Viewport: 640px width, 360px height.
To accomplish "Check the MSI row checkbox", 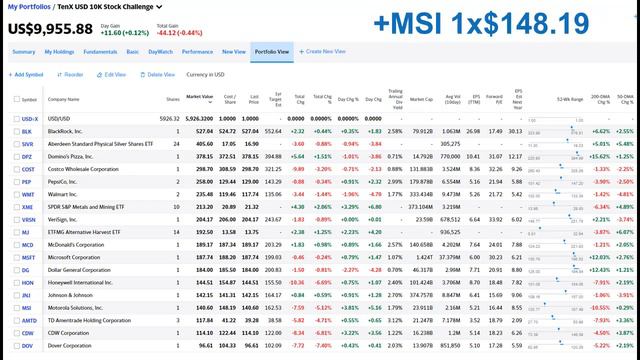I will click(17, 308).
